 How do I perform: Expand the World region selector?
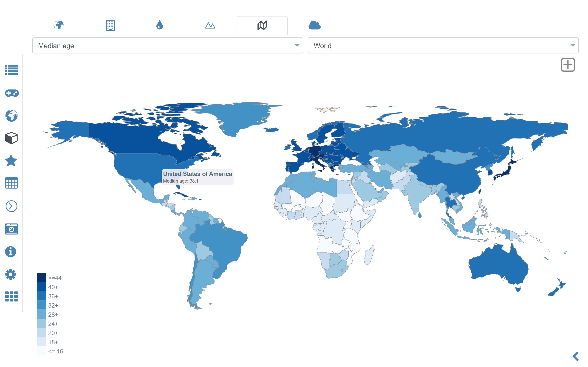(x=573, y=45)
